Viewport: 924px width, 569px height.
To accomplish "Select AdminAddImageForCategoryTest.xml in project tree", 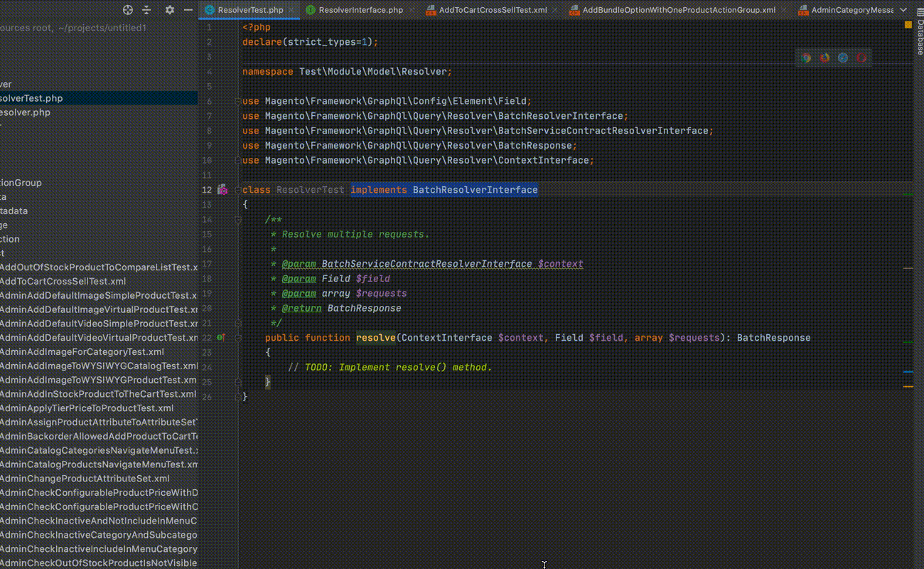I will [x=82, y=352].
